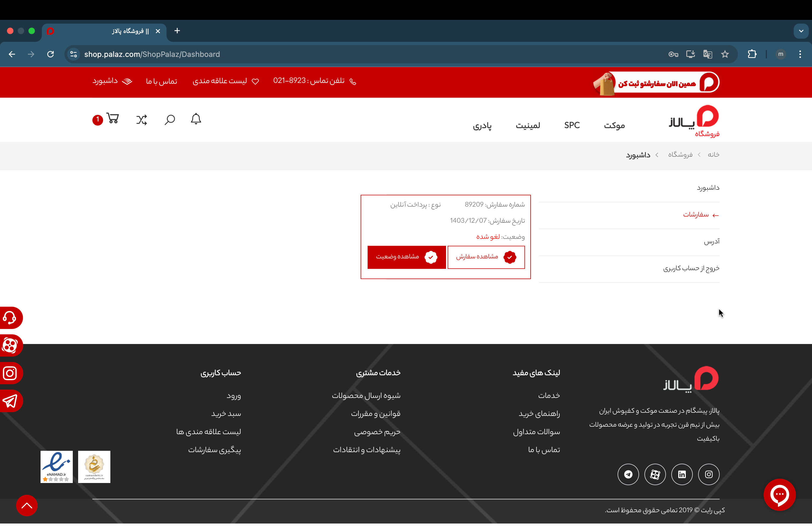The width and height of the screenshot is (812, 527).
Task: Click the install app icon in address bar
Action: tap(691, 54)
